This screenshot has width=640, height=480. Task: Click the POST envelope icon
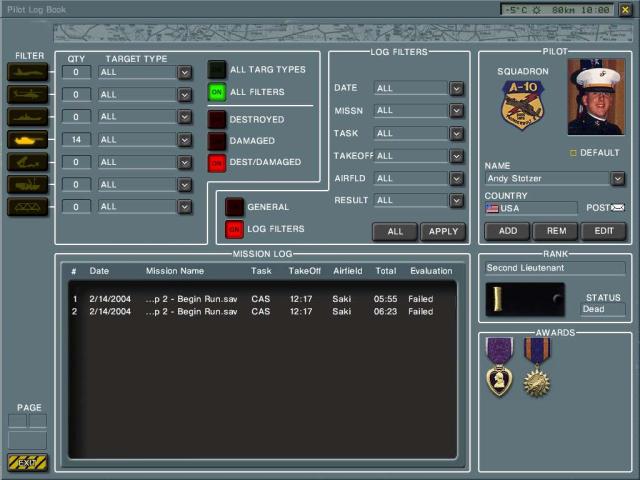tap(617, 208)
